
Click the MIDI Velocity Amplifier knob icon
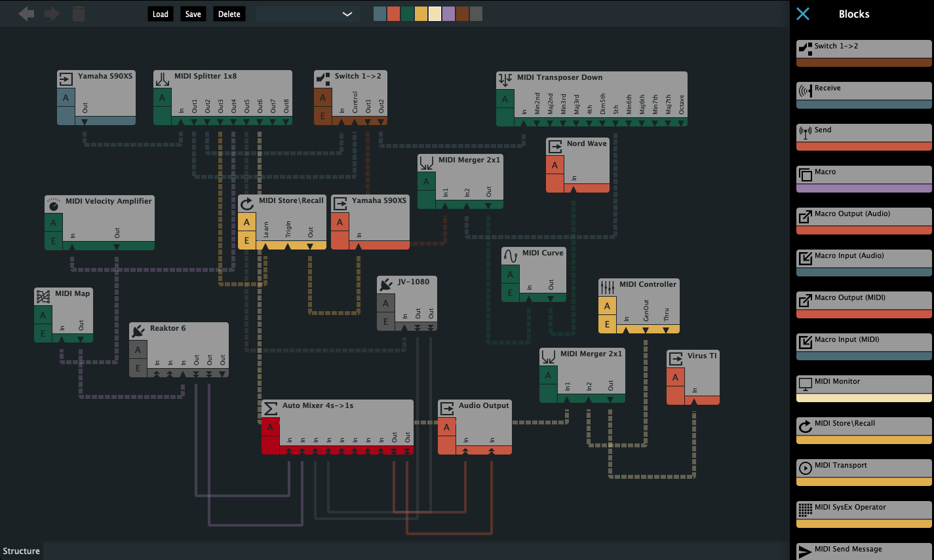53,204
